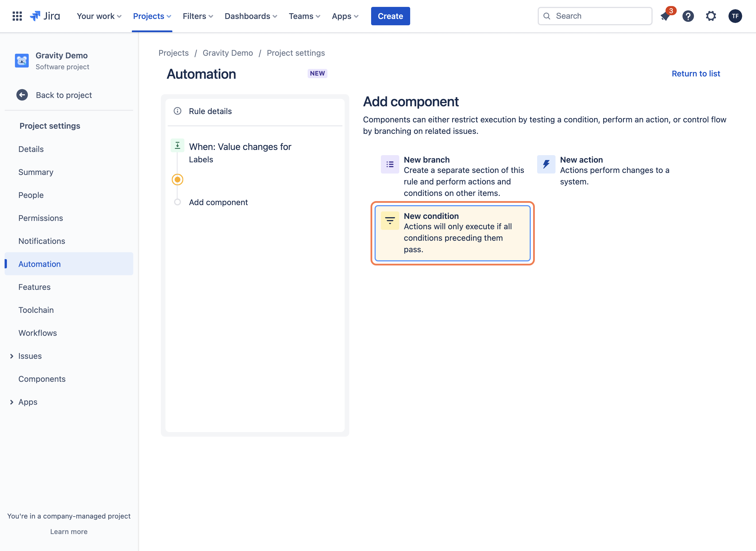Image resolution: width=756 pixels, height=551 pixels.
Task: Click the Value changes trigger icon
Action: 178,146
